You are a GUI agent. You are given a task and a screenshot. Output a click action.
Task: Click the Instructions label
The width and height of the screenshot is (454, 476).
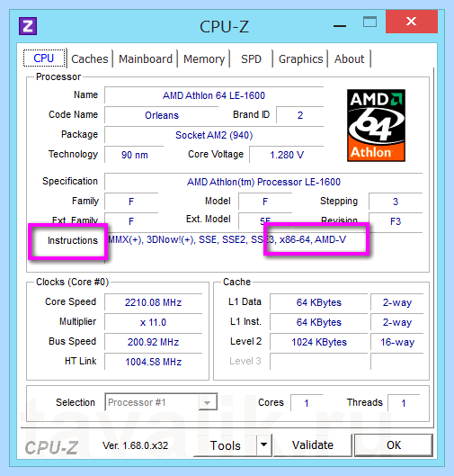click(x=73, y=240)
